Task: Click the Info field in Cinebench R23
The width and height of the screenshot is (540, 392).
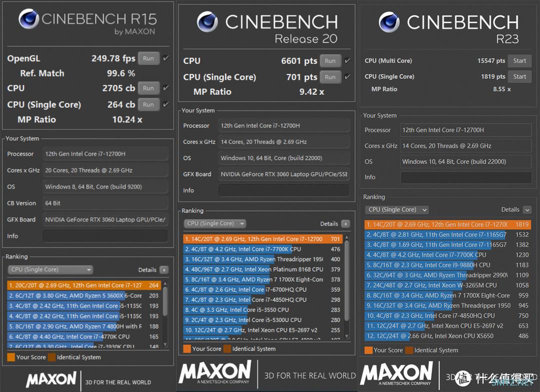Action: pyautogui.click(x=465, y=177)
